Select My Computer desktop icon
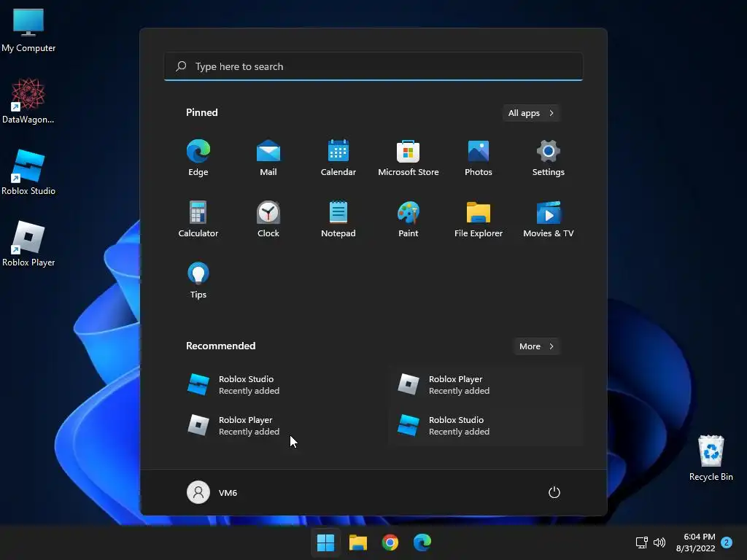The image size is (747, 560). [28, 31]
